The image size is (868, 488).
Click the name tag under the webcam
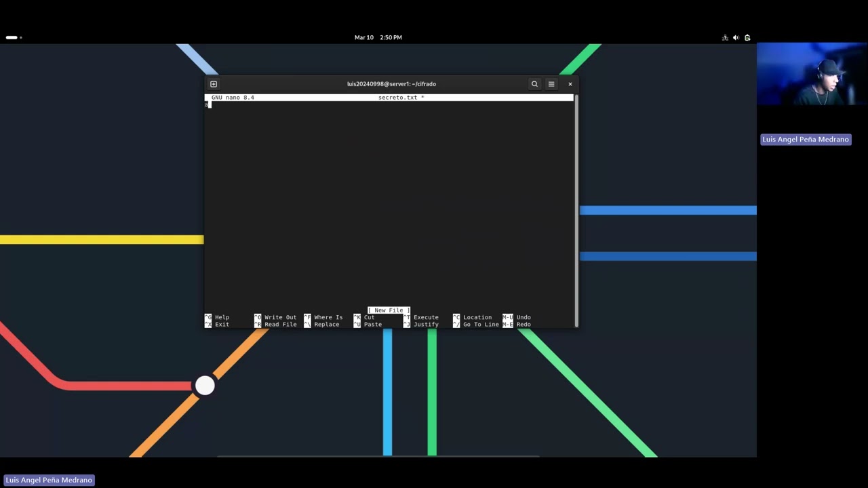(x=806, y=140)
